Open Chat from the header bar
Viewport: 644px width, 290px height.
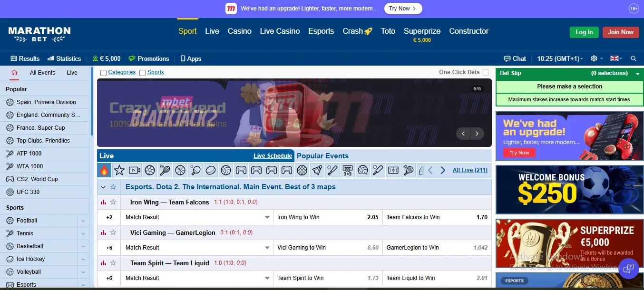pos(515,58)
